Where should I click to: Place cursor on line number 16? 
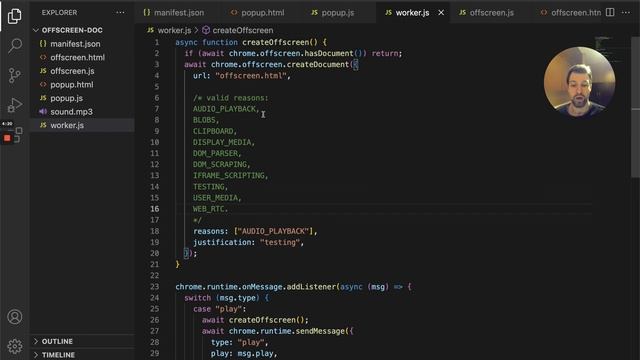(x=155, y=209)
